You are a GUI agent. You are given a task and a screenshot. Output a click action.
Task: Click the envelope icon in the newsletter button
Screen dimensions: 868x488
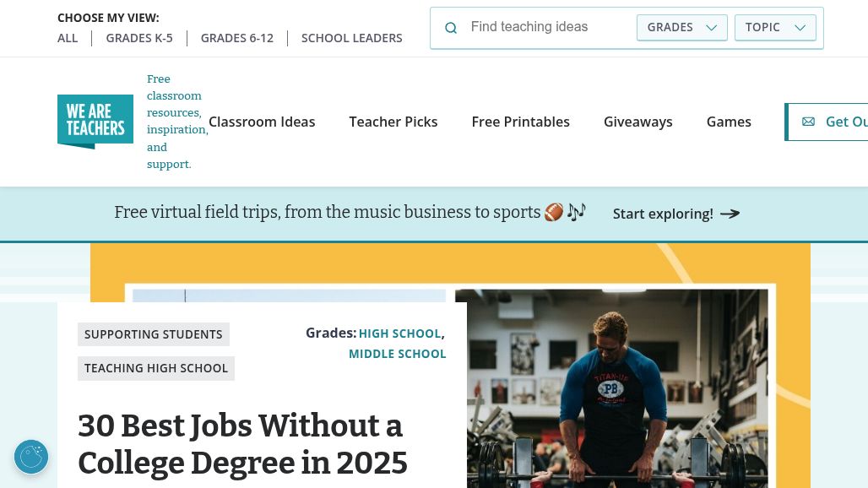808,122
